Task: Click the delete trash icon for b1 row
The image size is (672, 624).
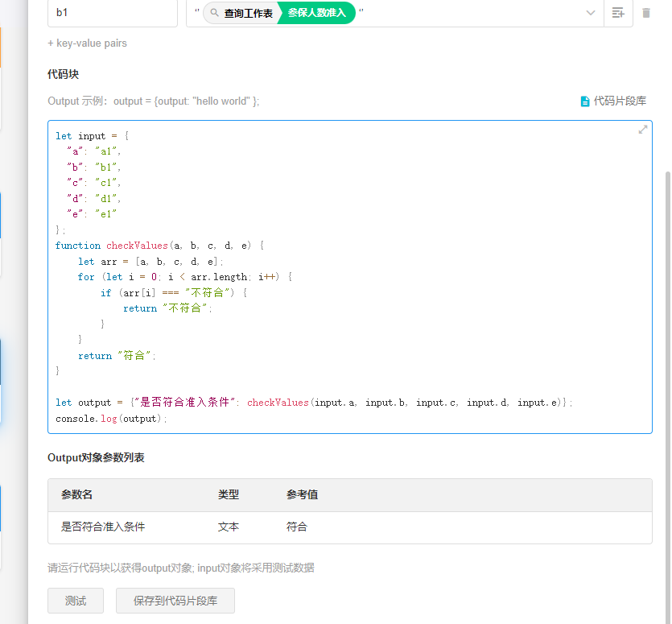Action: 646,13
